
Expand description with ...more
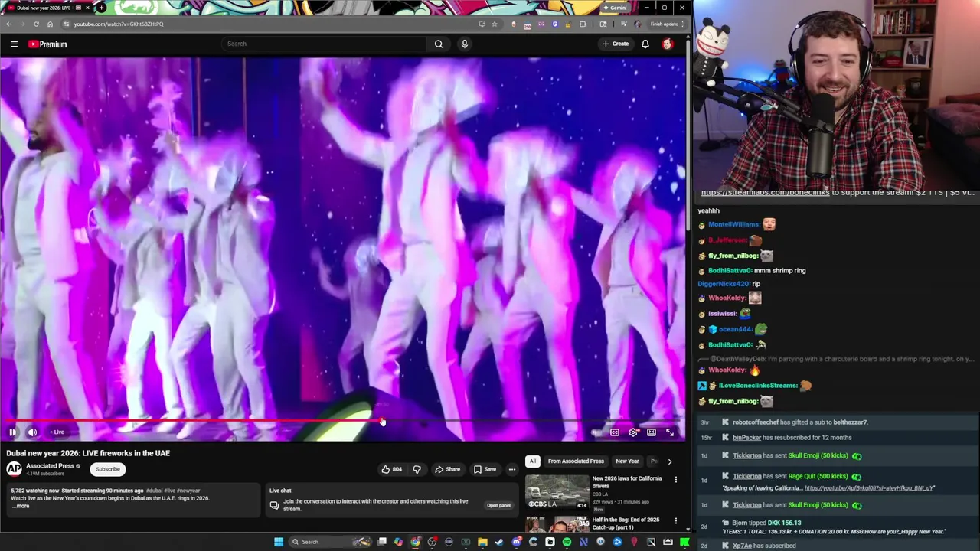click(x=21, y=506)
